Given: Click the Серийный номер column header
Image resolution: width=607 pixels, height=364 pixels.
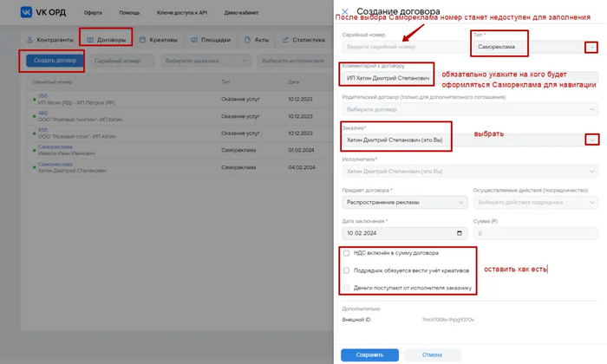Looking at the screenshot, I should (52, 82).
